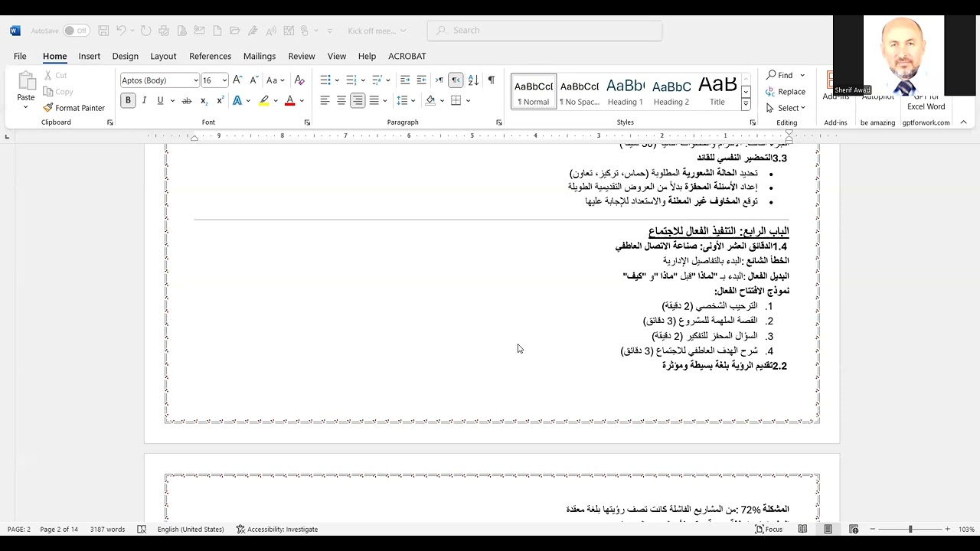Click Format Painter
The width and height of the screenshot is (980, 551).
(x=74, y=108)
